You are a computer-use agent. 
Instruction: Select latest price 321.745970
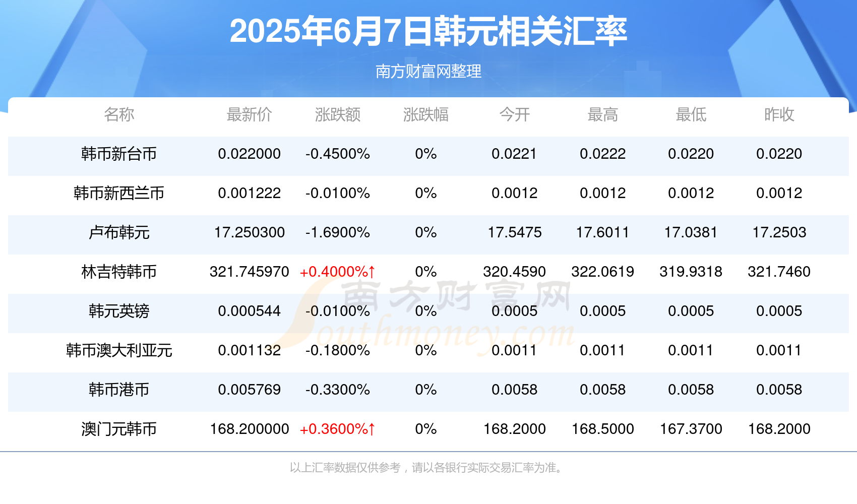pyautogui.click(x=250, y=272)
